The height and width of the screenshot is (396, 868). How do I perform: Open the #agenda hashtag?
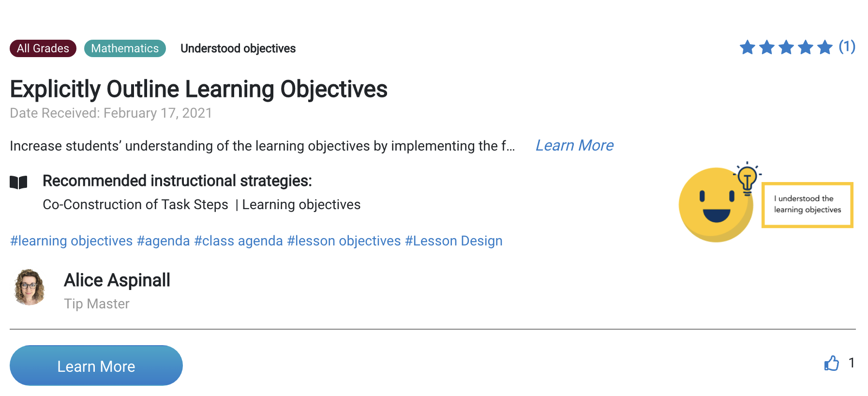coord(164,241)
